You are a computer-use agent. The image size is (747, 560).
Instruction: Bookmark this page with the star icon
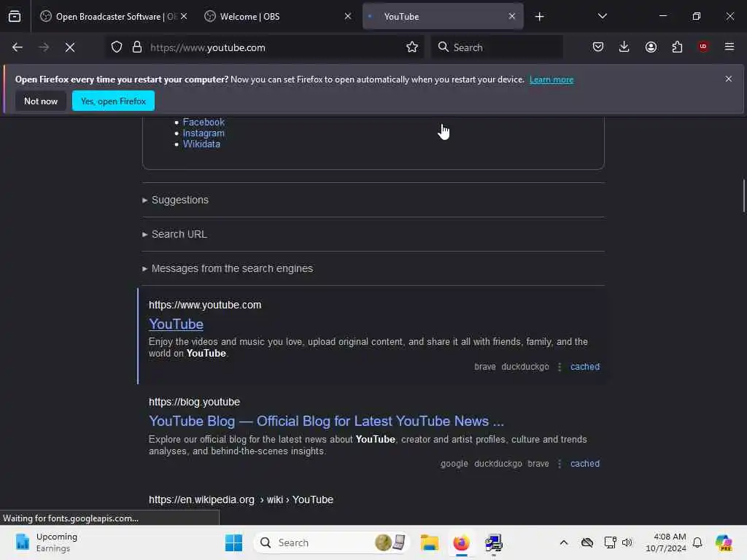click(x=412, y=47)
